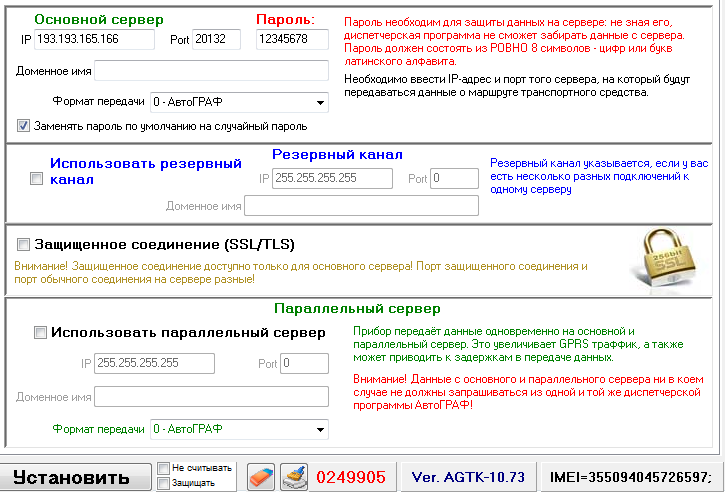Click the red 0249905 serial number
The image size is (725, 492).
351,477
